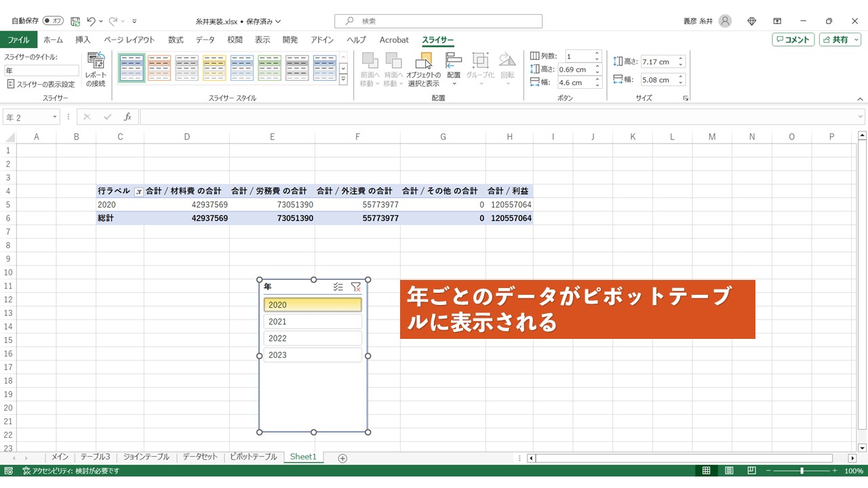Open the 配置 (Align) dropdown

click(x=454, y=70)
